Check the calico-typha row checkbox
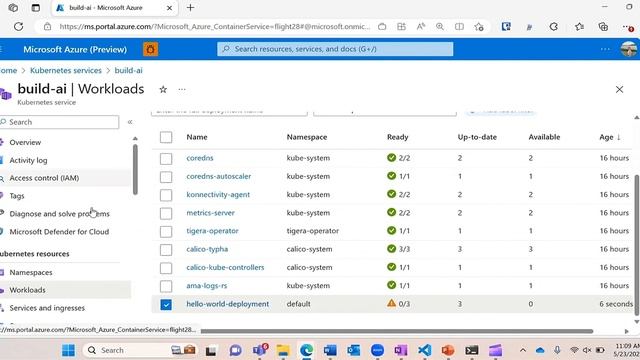640x360 pixels. [x=166, y=249]
